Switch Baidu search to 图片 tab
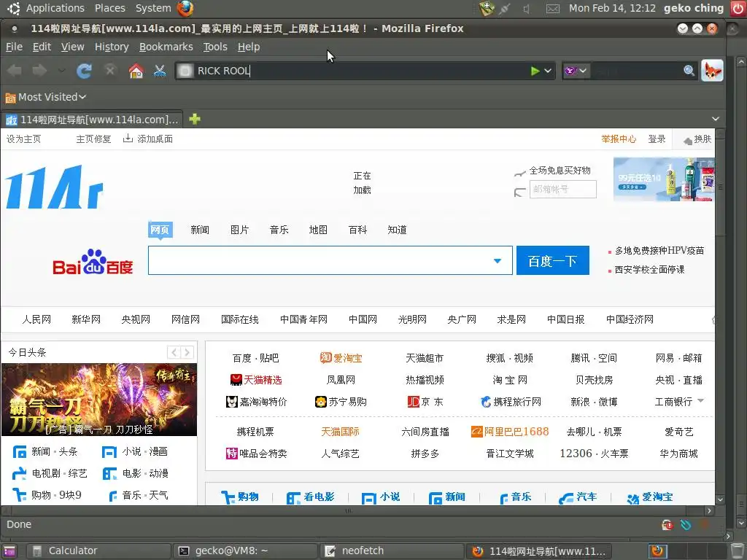 pos(239,230)
